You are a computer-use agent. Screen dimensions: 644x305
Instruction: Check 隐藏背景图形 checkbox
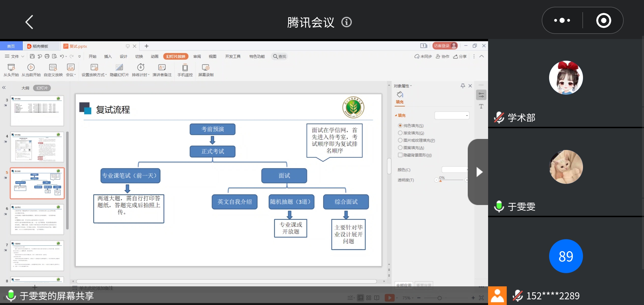[400, 155]
